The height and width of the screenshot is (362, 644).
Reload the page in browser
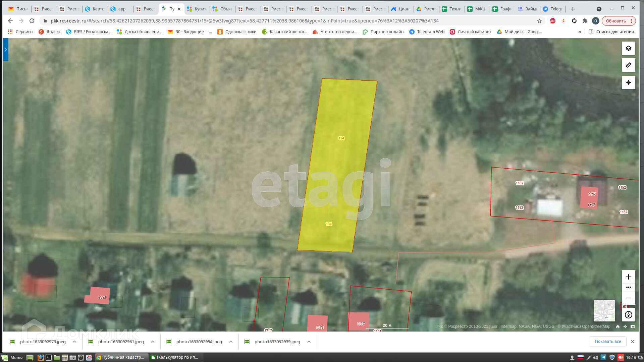32,21
